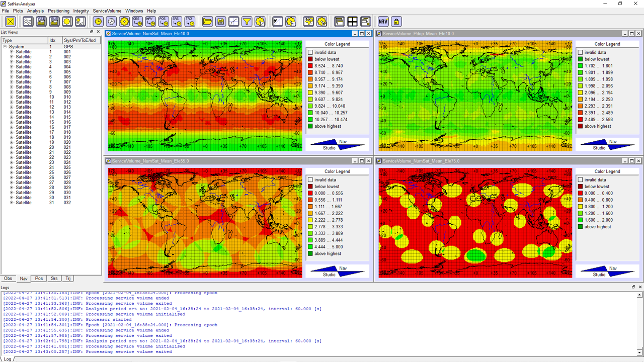This screenshot has width=644, height=362.
Task: Switch to the Pos tab
Action: pos(39,279)
